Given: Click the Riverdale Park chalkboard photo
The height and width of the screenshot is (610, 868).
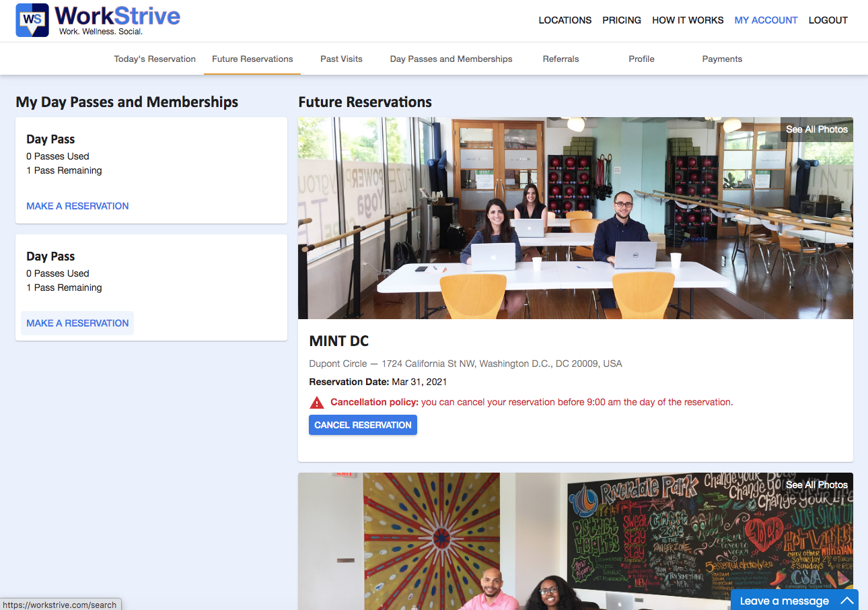Looking at the screenshot, I should click(575, 541).
